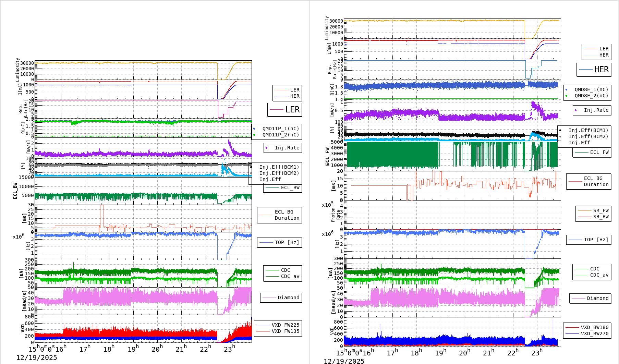Viewport: 619px width, 364px height.
Task: Click the QMD11P_2(nC) green dot marker
Action: (254, 135)
